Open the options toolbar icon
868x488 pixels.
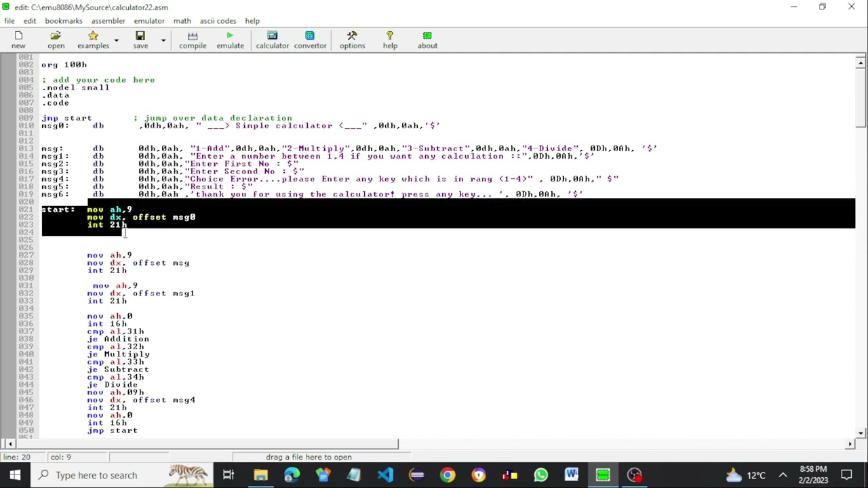point(352,39)
